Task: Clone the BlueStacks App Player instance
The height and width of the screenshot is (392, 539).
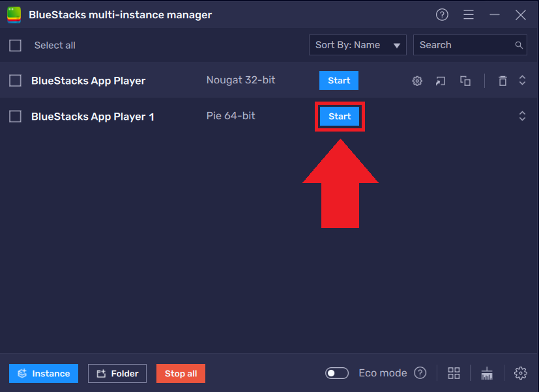Action: tap(465, 81)
